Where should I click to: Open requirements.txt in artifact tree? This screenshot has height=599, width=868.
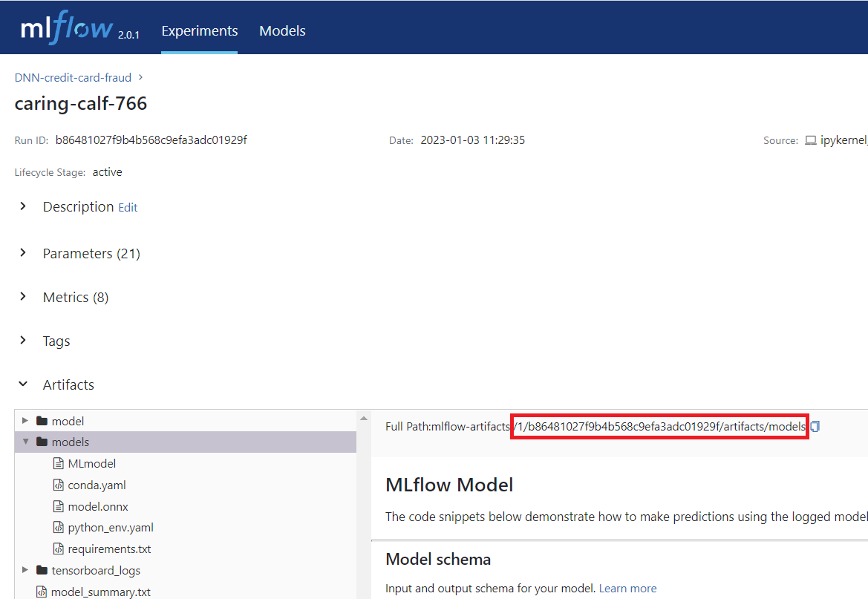[x=109, y=549]
